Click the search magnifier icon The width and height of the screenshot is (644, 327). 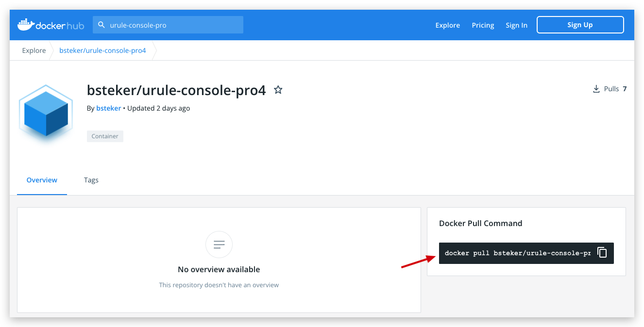coord(102,24)
